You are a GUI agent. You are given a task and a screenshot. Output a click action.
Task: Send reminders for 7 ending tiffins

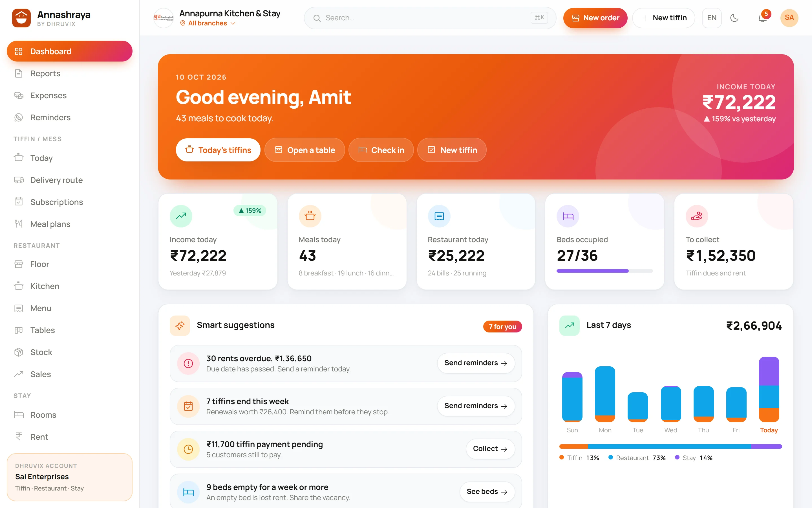point(476,406)
